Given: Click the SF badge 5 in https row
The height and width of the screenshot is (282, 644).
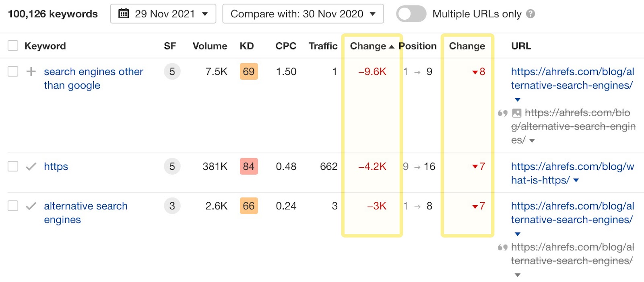Looking at the screenshot, I should click(x=172, y=167).
